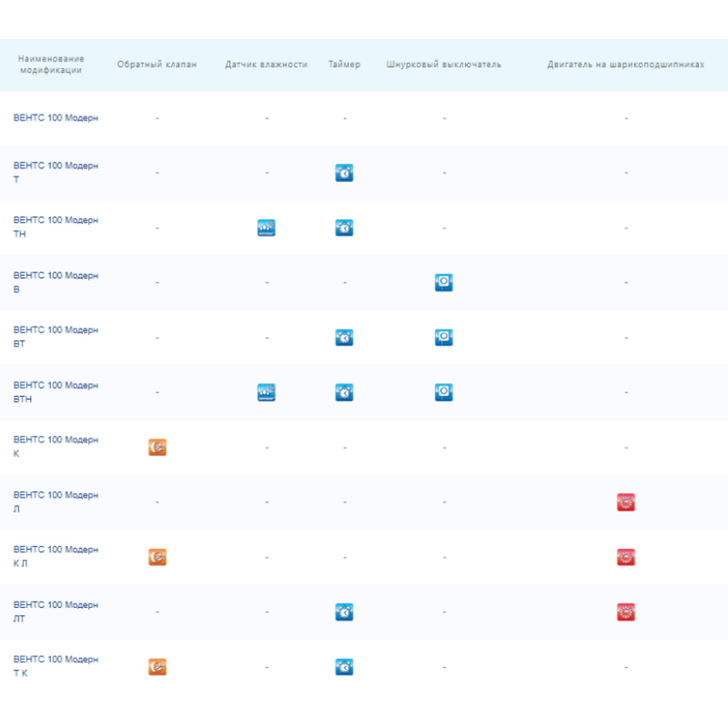The height and width of the screenshot is (728, 728).
Task: Click humidity sensor icon in Модерн ВТН row
Action: pyautogui.click(x=266, y=392)
